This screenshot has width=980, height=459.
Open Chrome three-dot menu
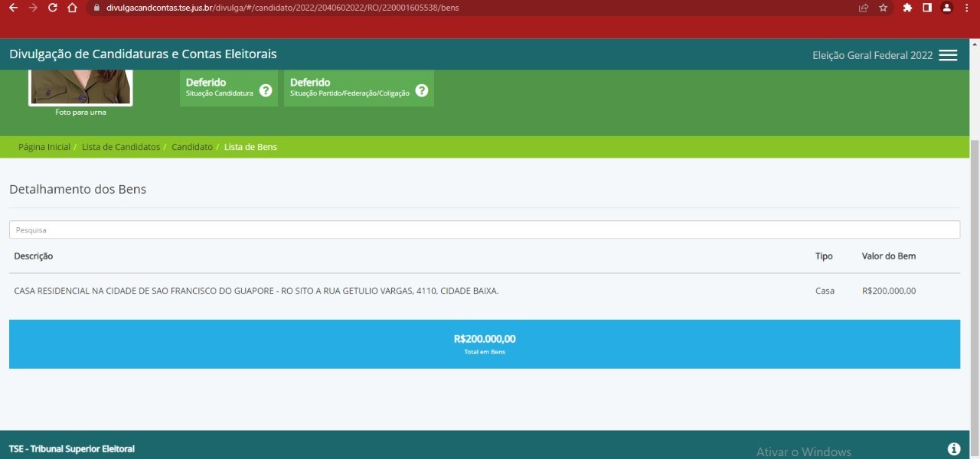tap(967, 8)
